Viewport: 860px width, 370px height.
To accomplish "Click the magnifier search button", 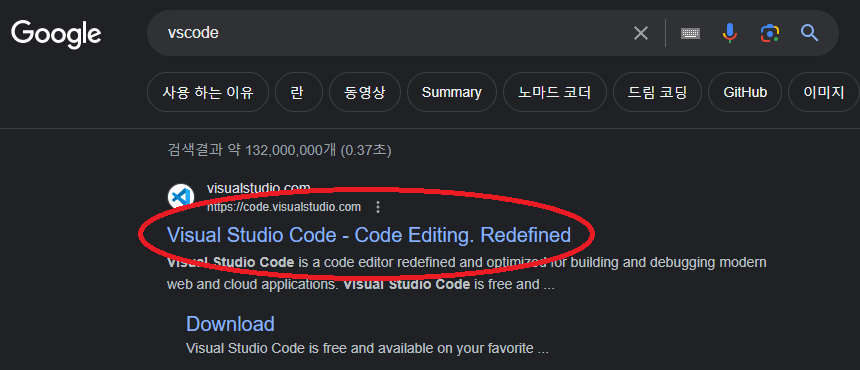I will (x=810, y=33).
